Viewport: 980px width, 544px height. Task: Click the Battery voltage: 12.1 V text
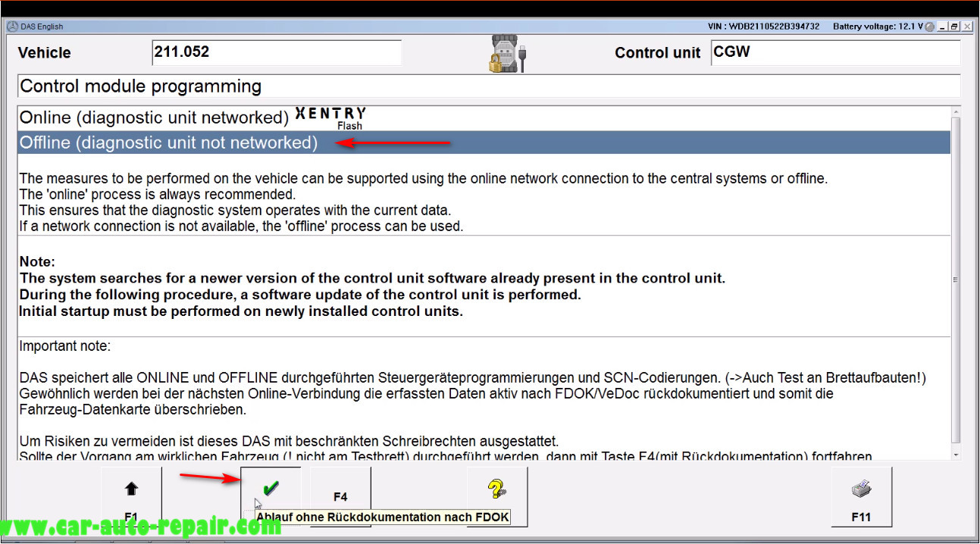click(878, 27)
